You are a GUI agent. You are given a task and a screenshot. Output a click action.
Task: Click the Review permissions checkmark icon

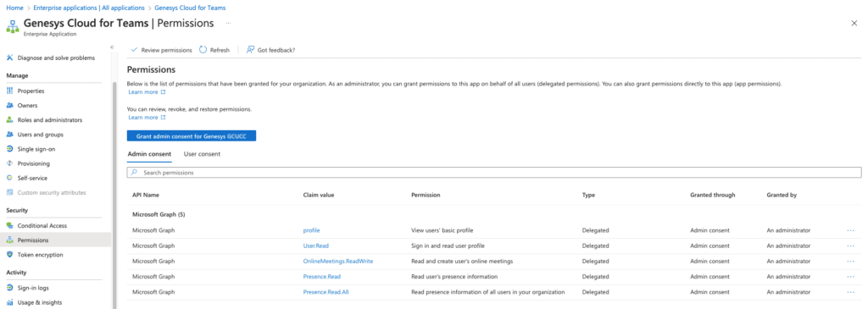[x=133, y=50]
